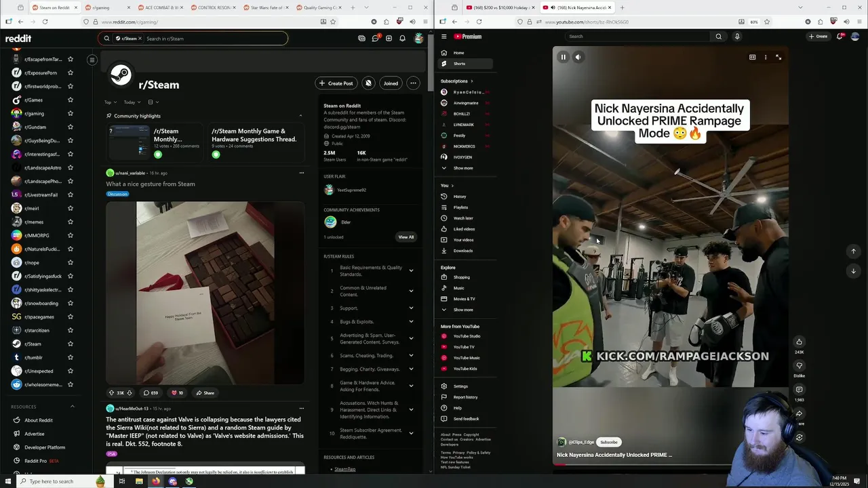Favorite r/spacegames with its star
The image size is (868, 488).
pyautogui.click(x=70, y=317)
